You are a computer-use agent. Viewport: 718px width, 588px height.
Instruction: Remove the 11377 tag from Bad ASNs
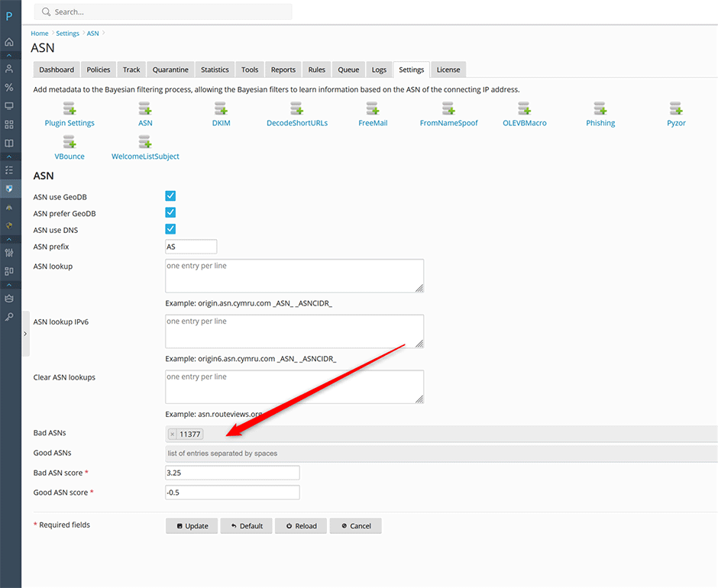(173, 435)
